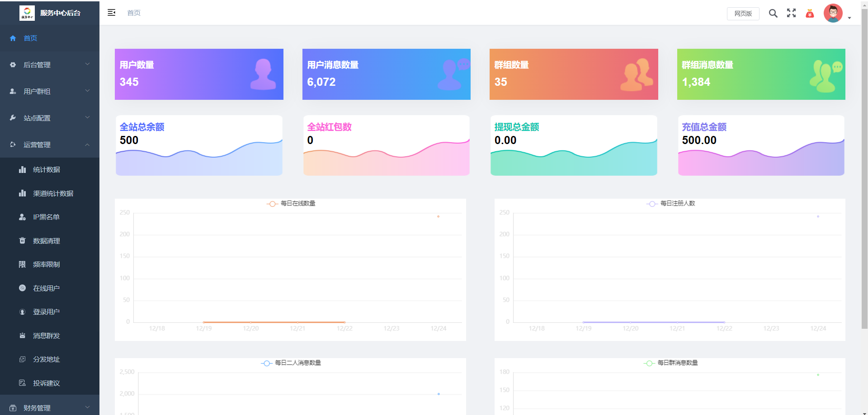Collapse the 运营管理 menu
The height and width of the screenshot is (415, 868).
(x=50, y=145)
